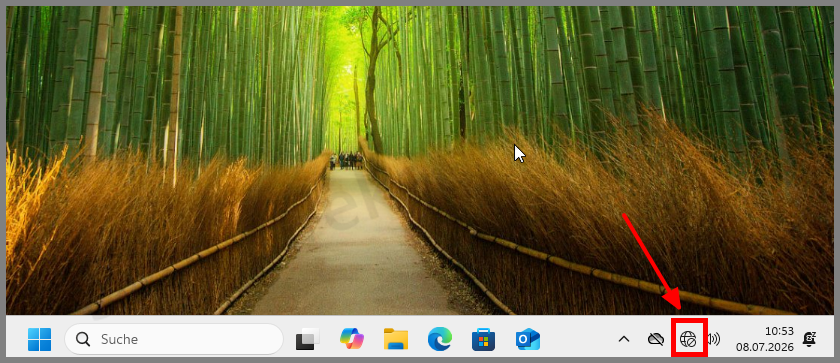Click the date 08.07.2026
840x363 pixels.
pyautogui.click(x=764, y=347)
